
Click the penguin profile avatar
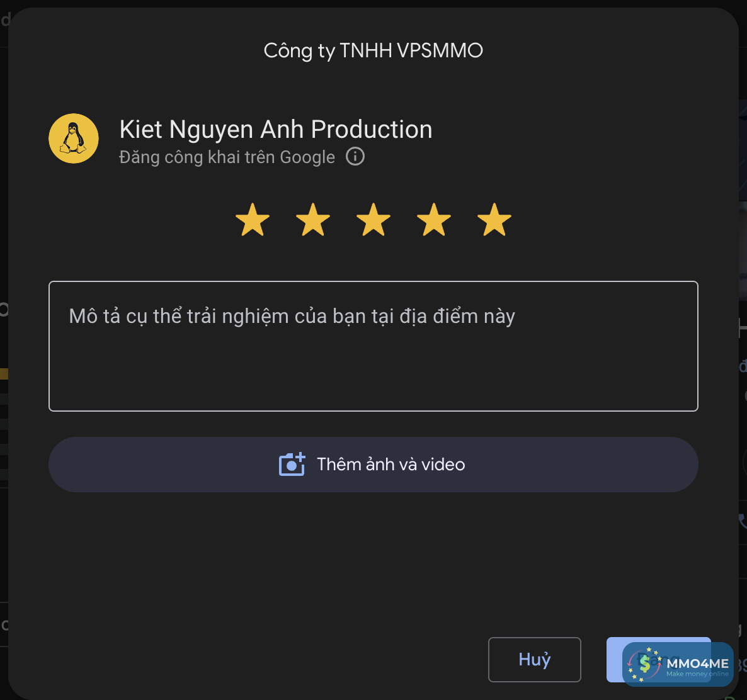[74, 138]
